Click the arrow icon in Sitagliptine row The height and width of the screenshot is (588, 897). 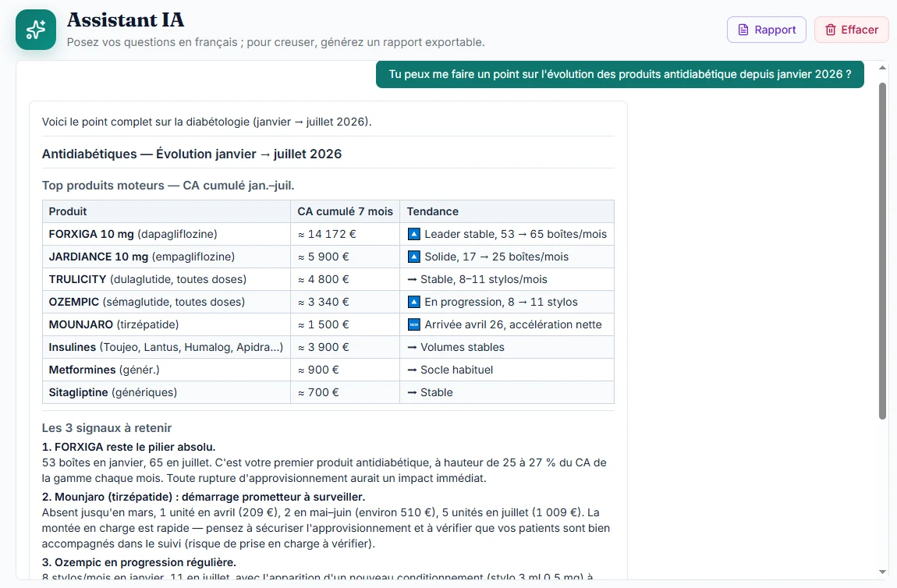point(412,392)
